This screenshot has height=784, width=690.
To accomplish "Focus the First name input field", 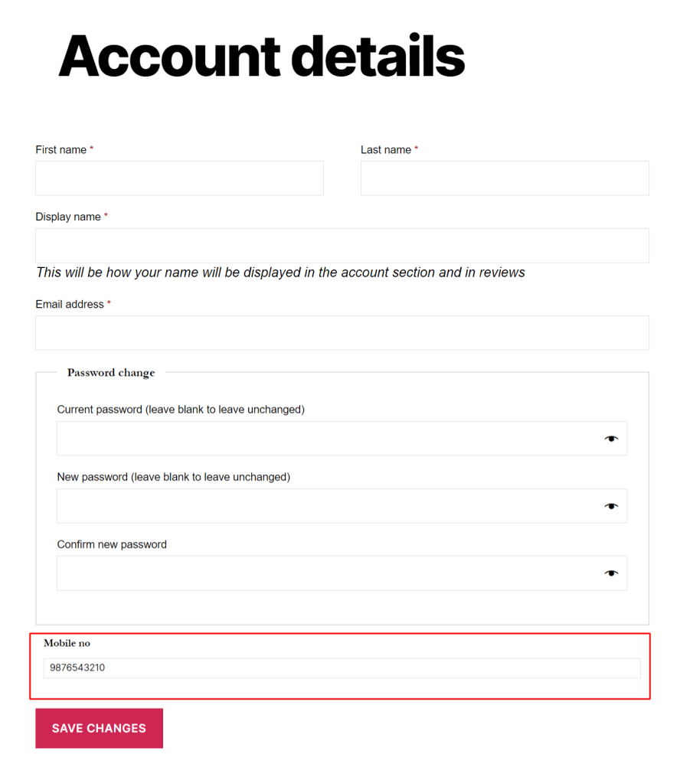I will pos(179,178).
